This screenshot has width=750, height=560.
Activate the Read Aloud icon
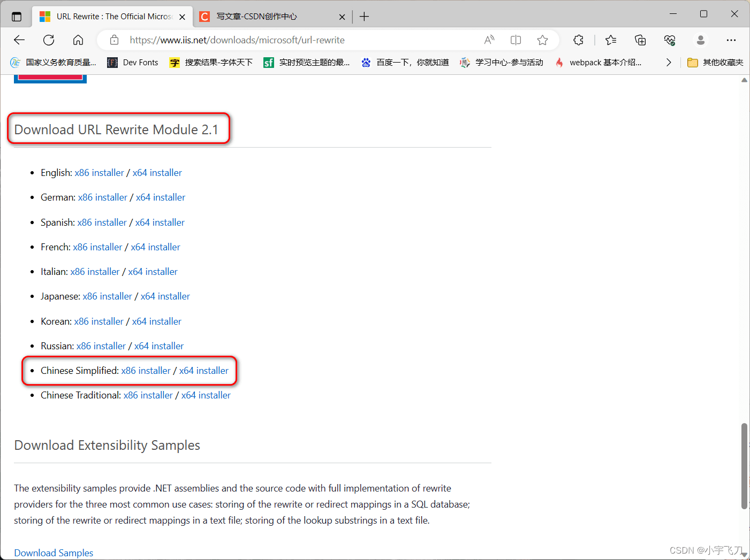point(489,40)
